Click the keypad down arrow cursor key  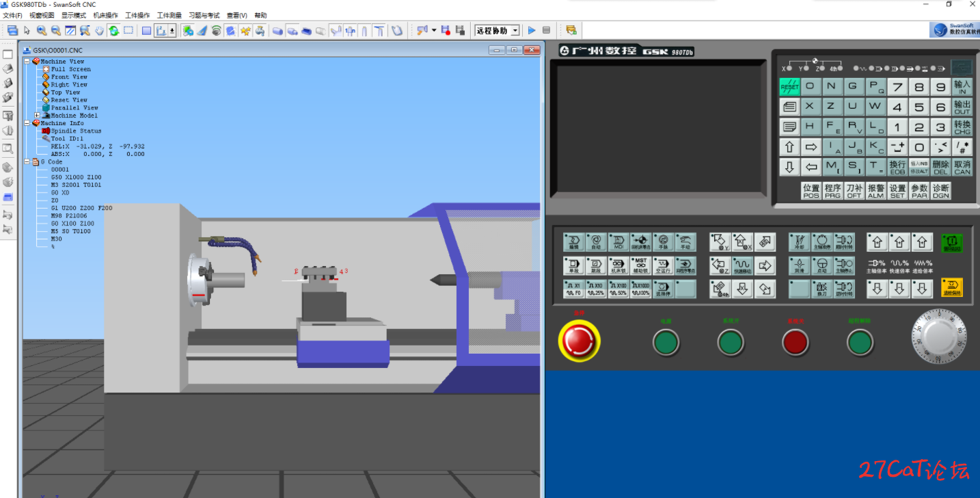click(x=790, y=166)
